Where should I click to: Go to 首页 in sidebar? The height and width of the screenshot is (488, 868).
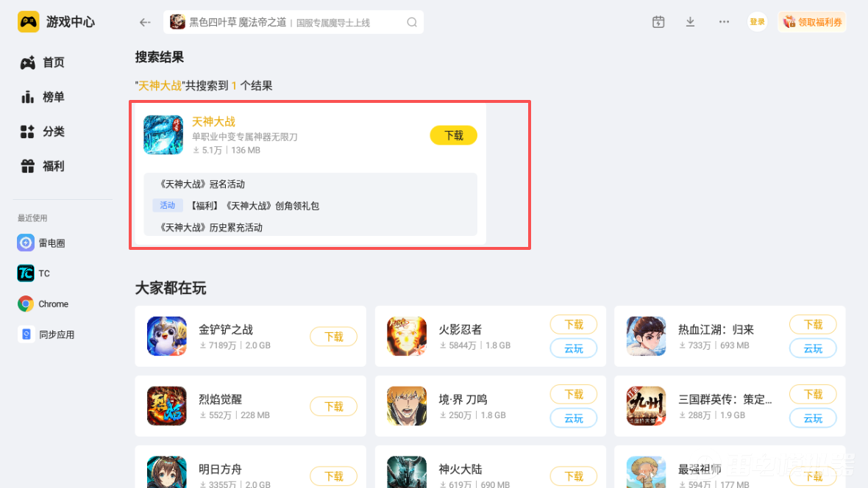(43, 62)
